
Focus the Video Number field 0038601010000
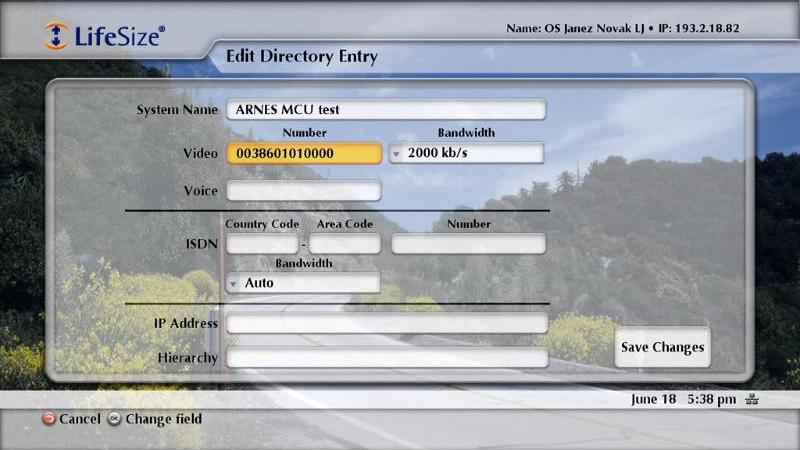(305, 154)
